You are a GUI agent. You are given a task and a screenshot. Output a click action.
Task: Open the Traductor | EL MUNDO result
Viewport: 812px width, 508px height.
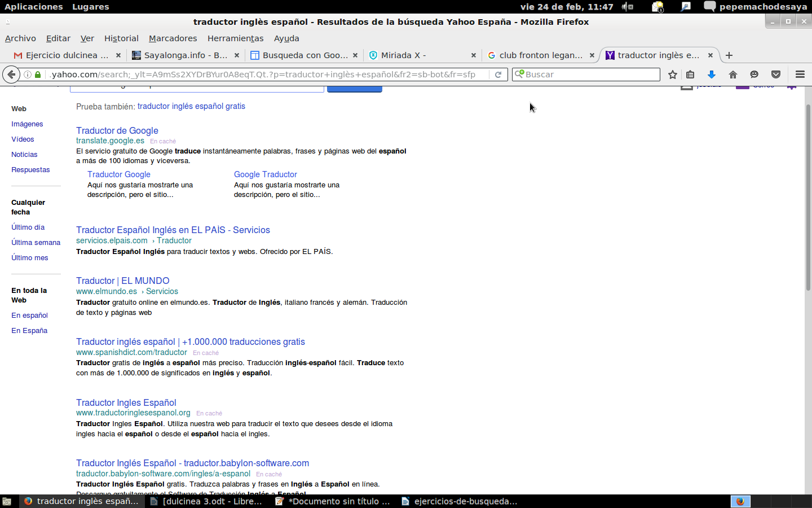tap(123, 281)
